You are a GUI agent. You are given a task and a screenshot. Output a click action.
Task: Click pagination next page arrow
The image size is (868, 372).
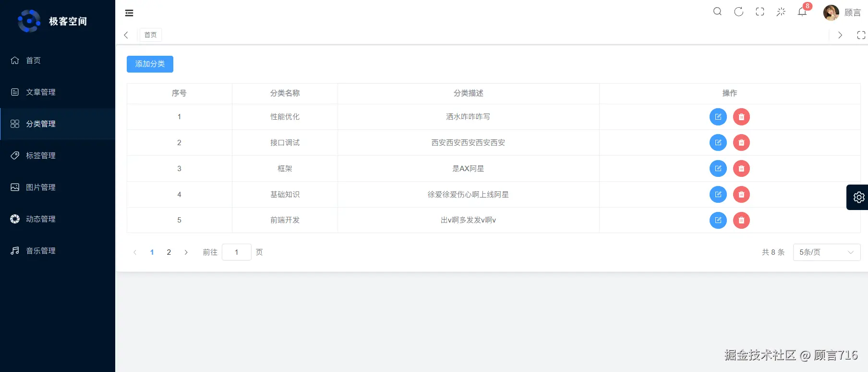pyautogui.click(x=186, y=252)
